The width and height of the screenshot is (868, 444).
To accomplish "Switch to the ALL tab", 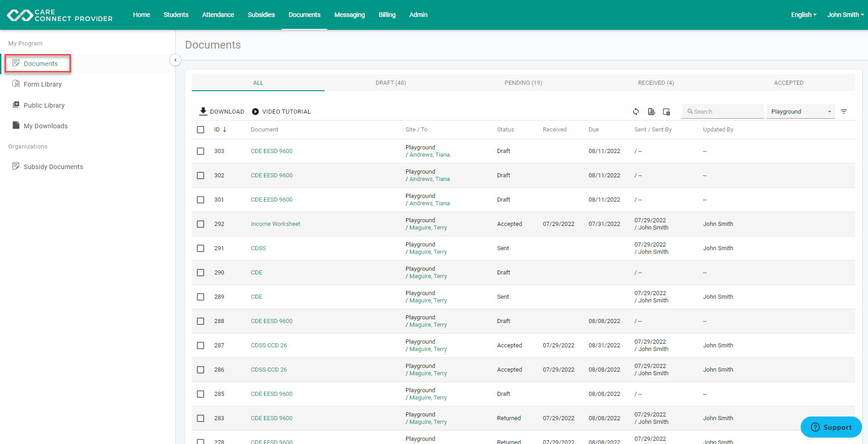I will pyautogui.click(x=258, y=83).
